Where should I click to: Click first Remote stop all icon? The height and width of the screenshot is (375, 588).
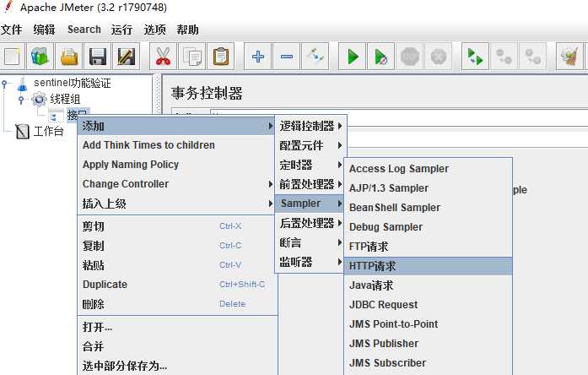coord(504,57)
